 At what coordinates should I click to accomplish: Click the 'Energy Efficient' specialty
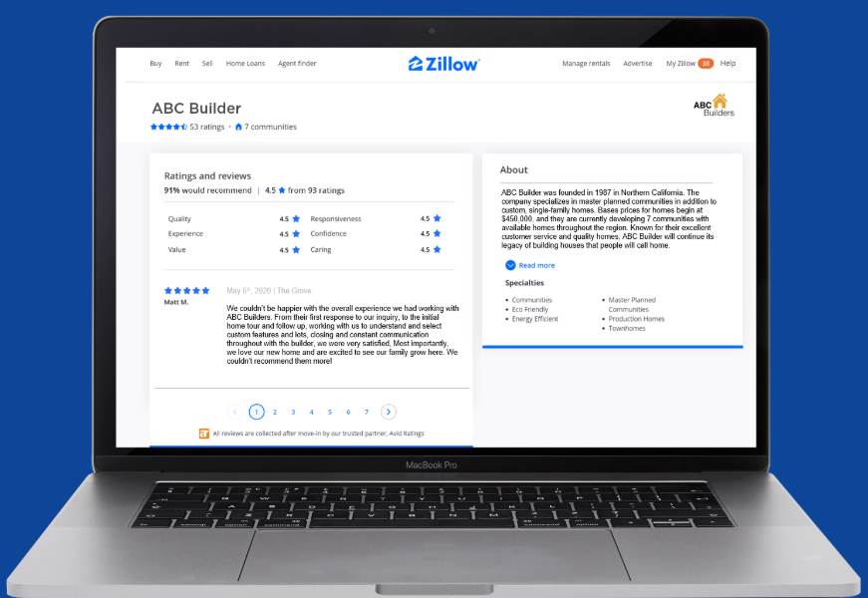click(x=535, y=319)
